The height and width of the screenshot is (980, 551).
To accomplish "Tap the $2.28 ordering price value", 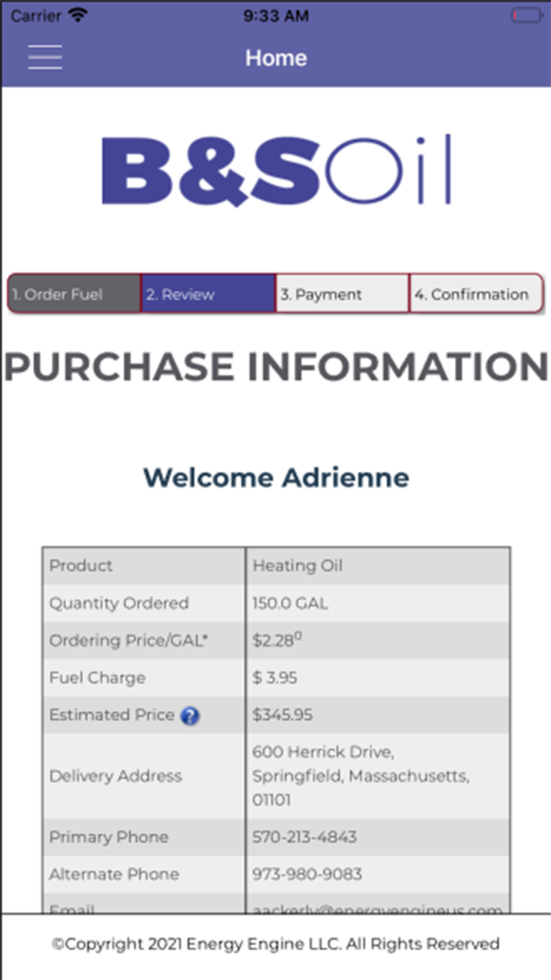I will tap(276, 641).
